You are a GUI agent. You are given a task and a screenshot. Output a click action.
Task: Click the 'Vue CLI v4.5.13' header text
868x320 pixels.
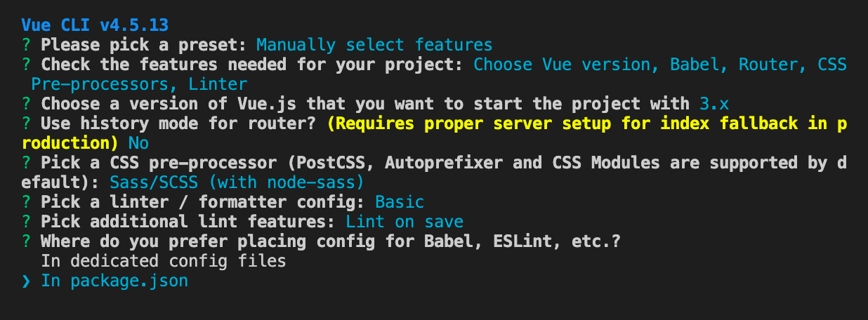(x=95, y=25)
